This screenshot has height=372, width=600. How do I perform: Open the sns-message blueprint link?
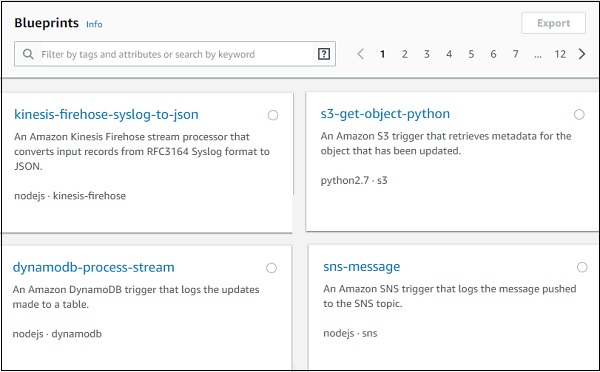coord(362,266)
